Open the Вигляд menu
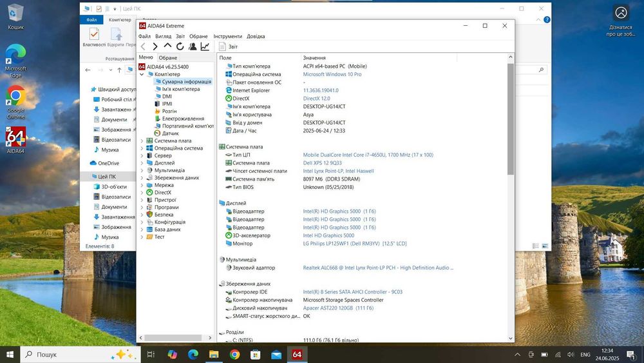Viewport: 644px width, 363px height. point(163,36)
